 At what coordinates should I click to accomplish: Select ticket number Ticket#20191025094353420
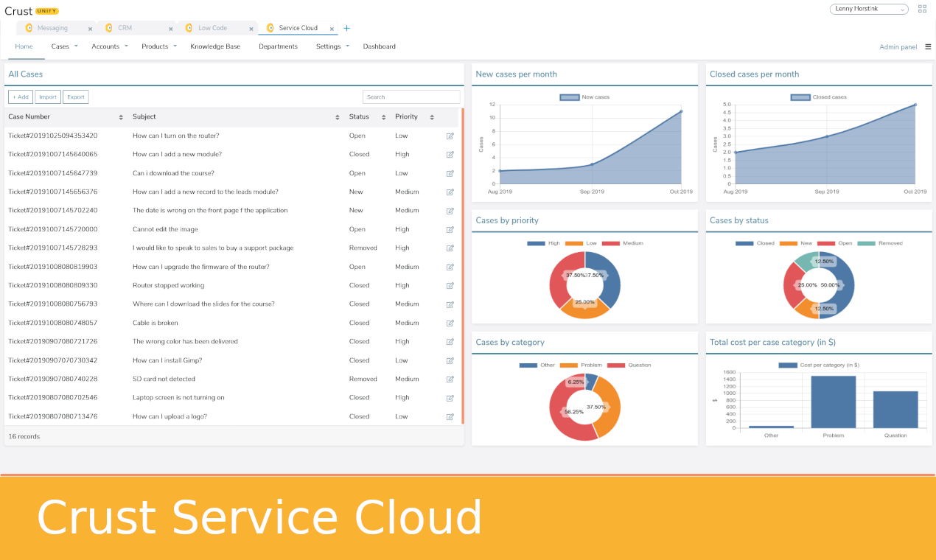pos(53,136)
